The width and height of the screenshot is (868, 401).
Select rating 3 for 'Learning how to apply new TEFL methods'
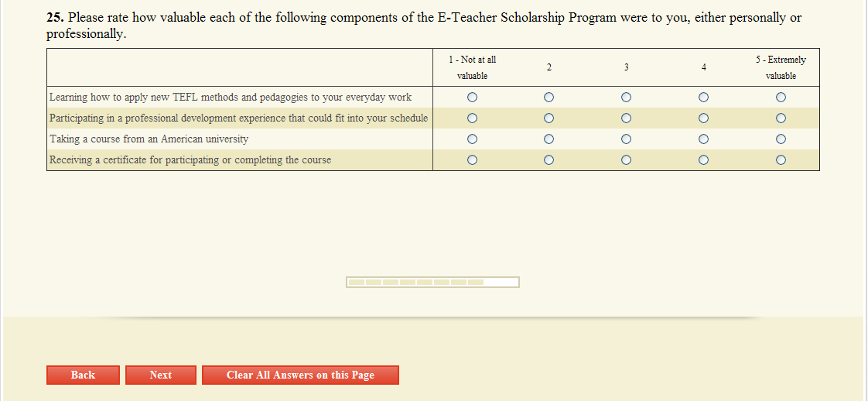pos(627,98)
